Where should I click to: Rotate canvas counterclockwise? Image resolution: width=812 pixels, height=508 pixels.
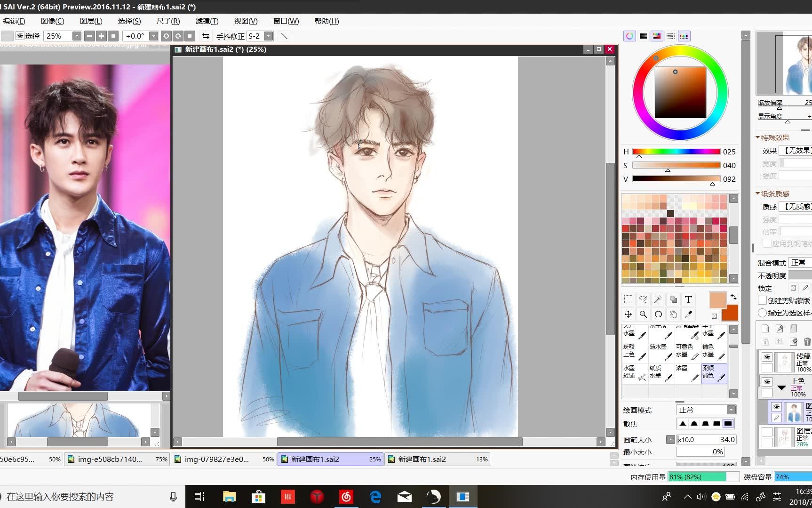tap(166, 36)
